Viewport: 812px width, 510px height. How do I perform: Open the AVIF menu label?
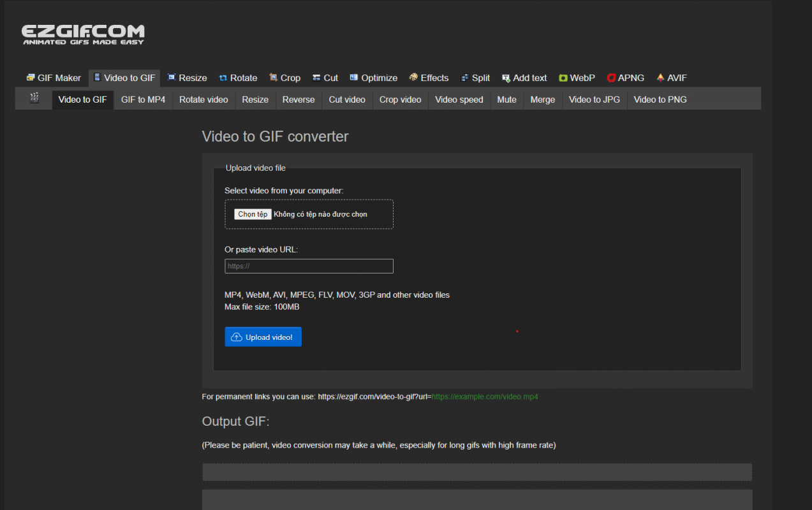pyautogui.click(x=677, y=78)
